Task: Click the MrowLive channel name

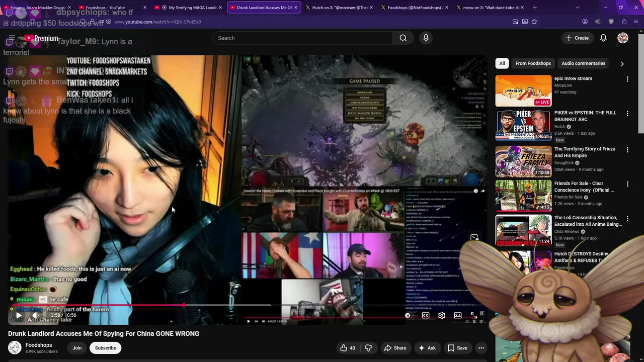Action: [x=564, y=85]
